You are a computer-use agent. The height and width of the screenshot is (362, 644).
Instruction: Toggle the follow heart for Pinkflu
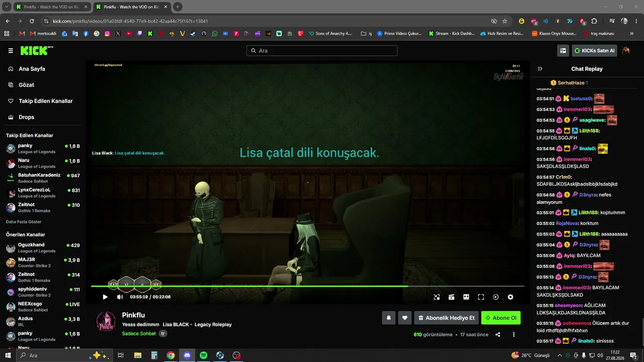[x=405, y=318]
